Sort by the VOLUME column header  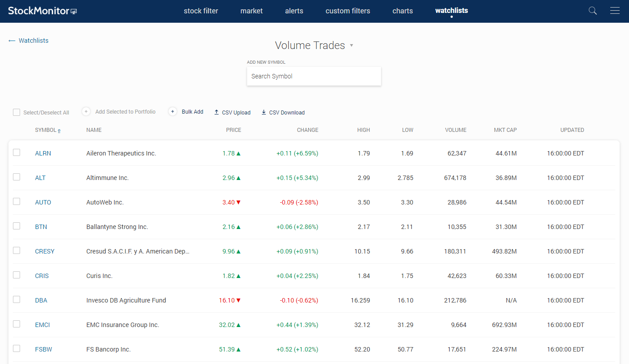point(455,130)
